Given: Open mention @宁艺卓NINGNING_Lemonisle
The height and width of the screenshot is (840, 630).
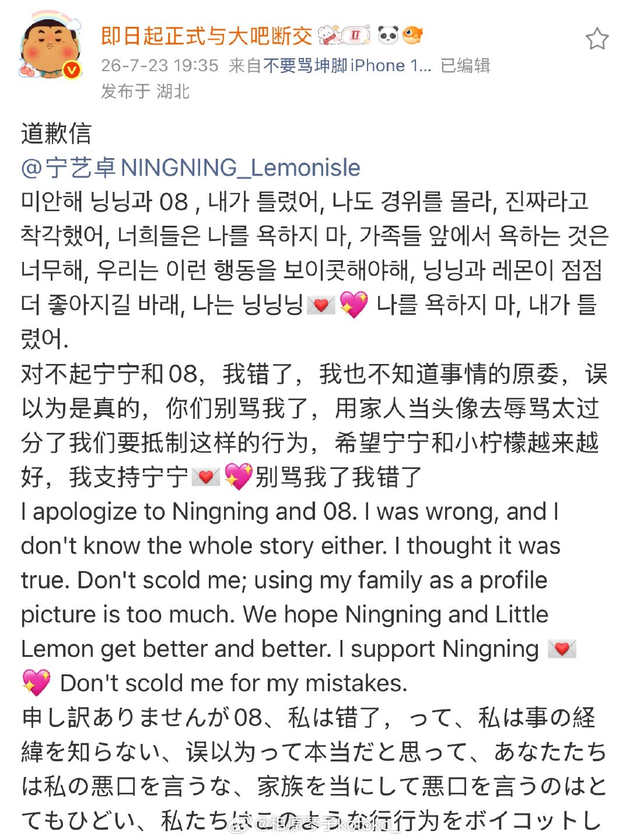Looking at the screenshot, I should click(191, 167).
